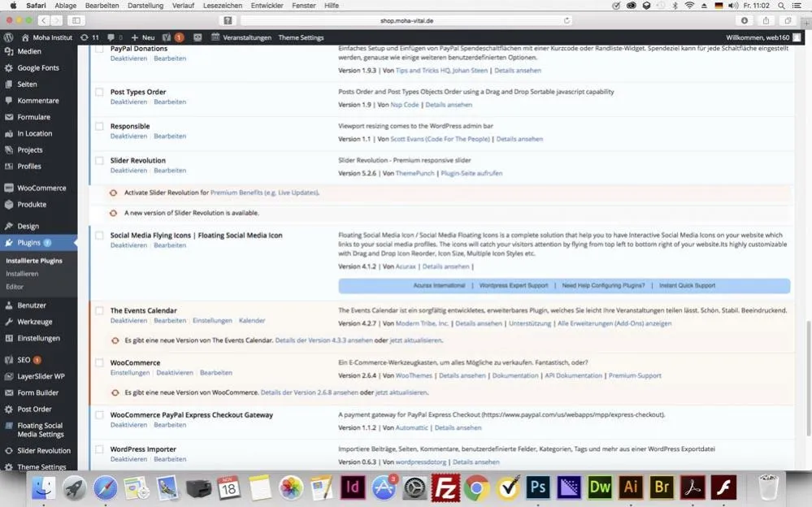Open Google Fonts from the sidebar

tap(38, 67)
